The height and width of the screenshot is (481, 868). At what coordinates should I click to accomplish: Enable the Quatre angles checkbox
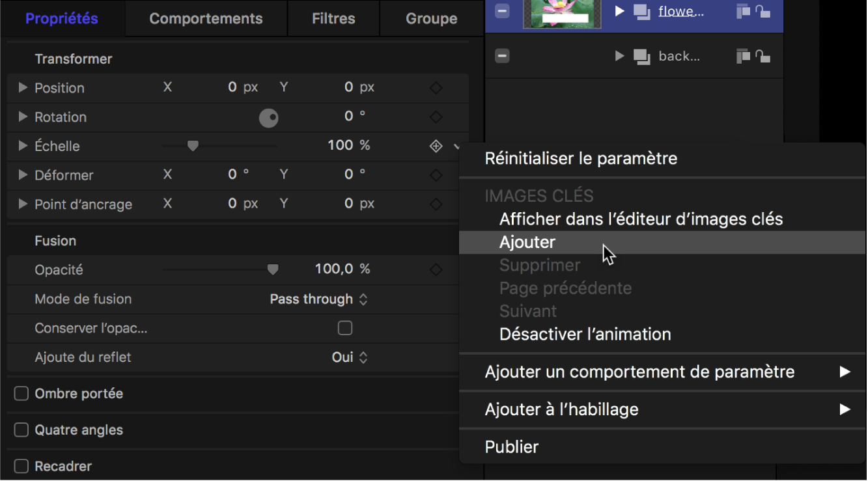tap(21, 430)
